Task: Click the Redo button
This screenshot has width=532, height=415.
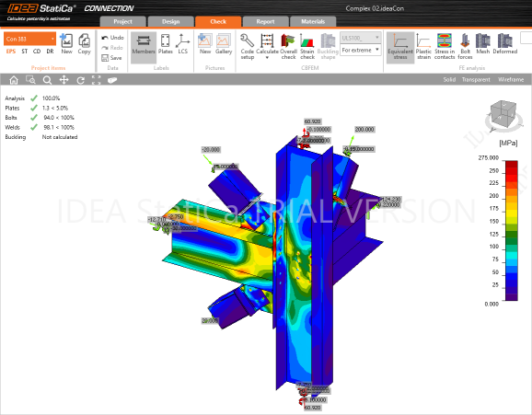Action: tap(112, 48)
